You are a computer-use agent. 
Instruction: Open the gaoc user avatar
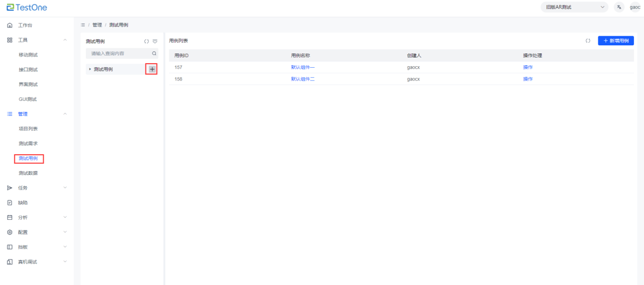click(x=635, y=7)
